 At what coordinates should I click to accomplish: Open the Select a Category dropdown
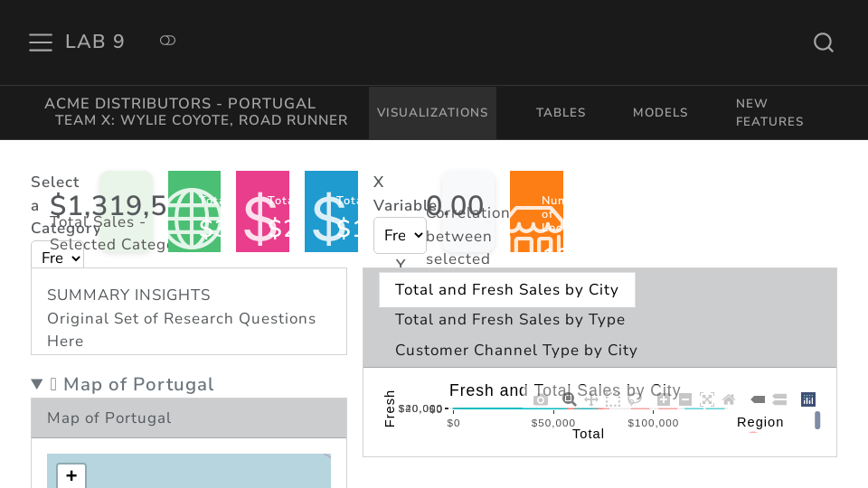[x=57, y=258]
